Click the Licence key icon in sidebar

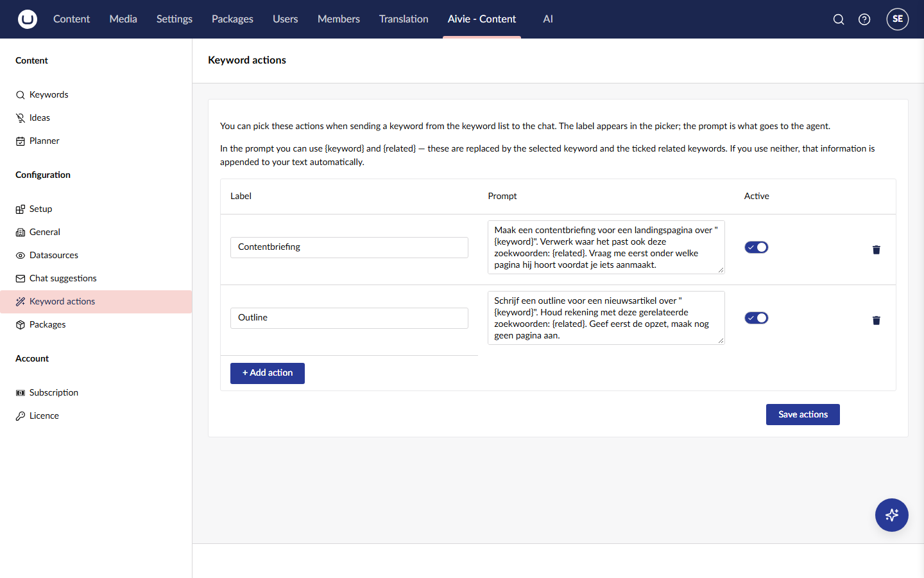[x=21, y=416]
